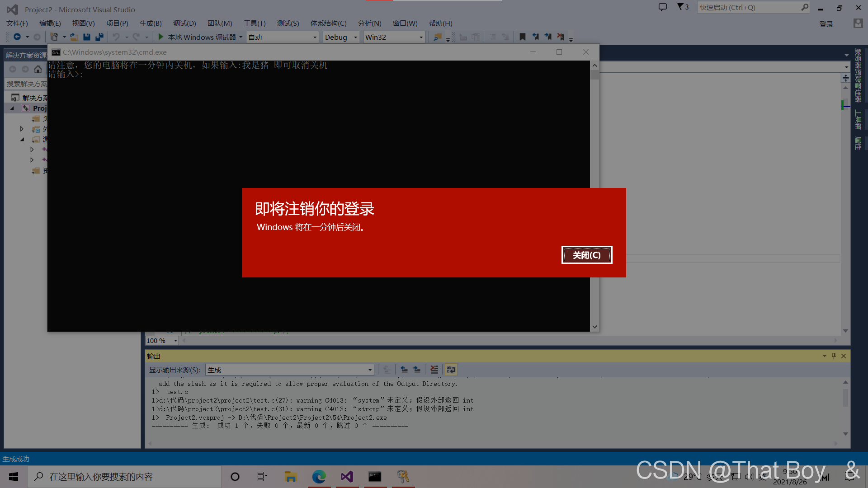Collapse the Project2 tree node

pos(12,108)
